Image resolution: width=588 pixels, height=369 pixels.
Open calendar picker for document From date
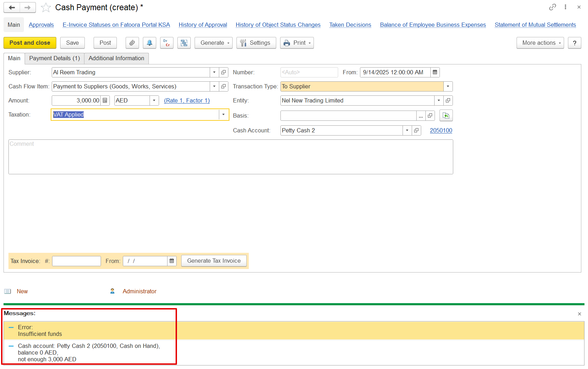tap(435, 73)
